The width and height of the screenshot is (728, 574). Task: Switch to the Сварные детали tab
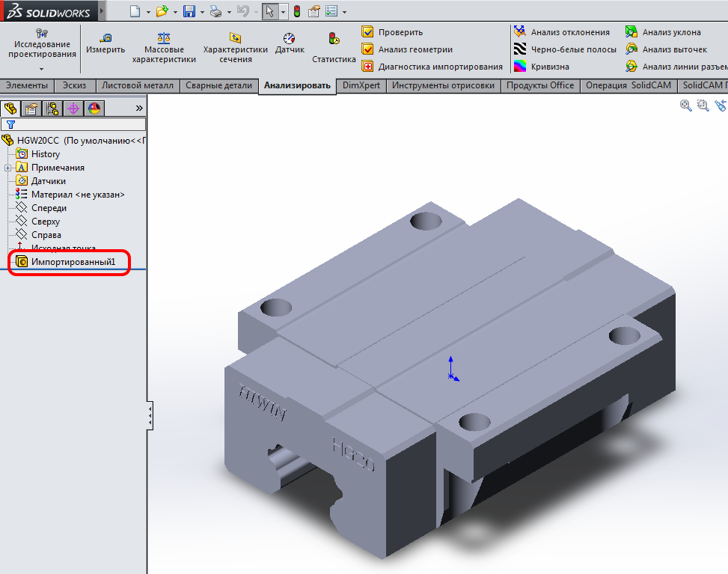218,85
